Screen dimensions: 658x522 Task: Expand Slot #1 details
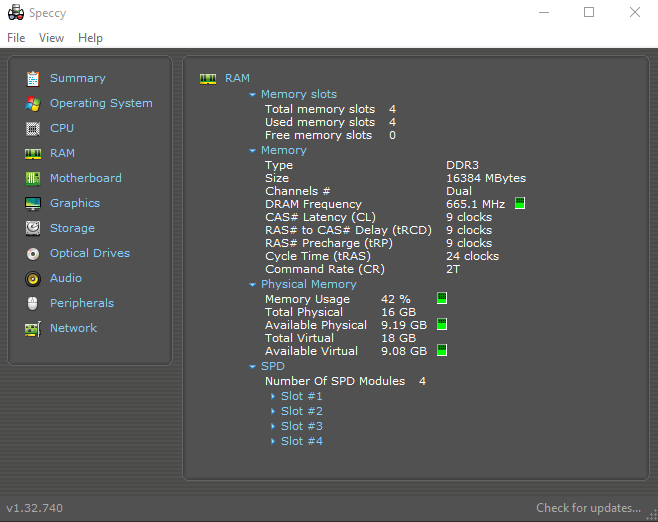(273, 396)
